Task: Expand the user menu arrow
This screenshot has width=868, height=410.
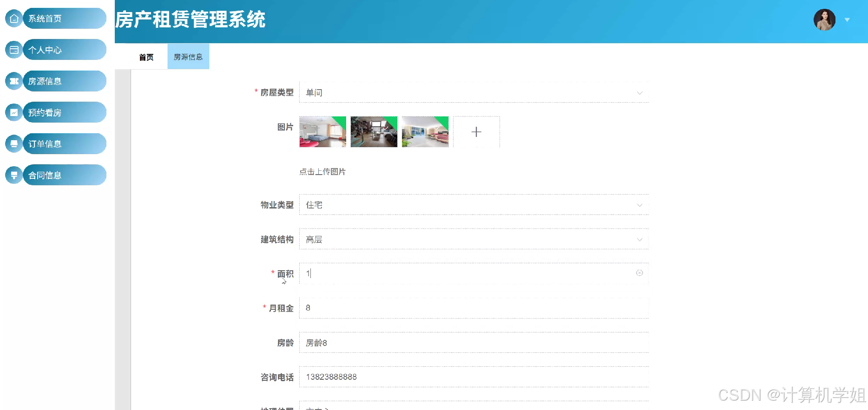Action: [847, 20]
